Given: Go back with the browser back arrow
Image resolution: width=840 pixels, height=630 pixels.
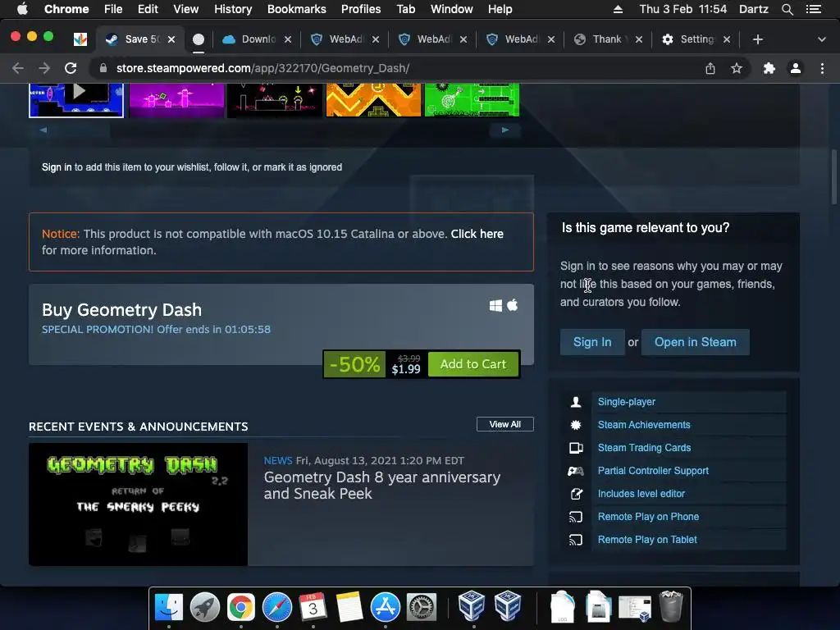Looking at the screenshot, I should (x=18, y=68).
